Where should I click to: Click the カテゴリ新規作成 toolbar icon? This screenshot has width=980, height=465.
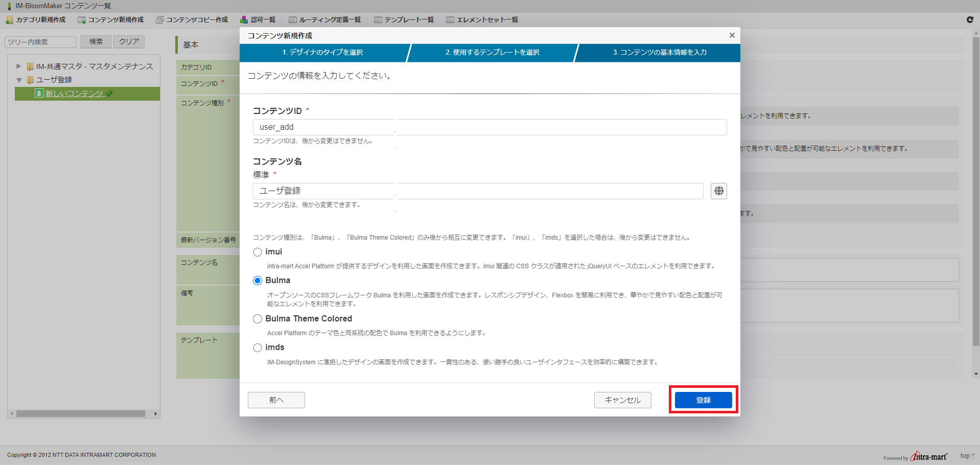[x=9, y=20]
